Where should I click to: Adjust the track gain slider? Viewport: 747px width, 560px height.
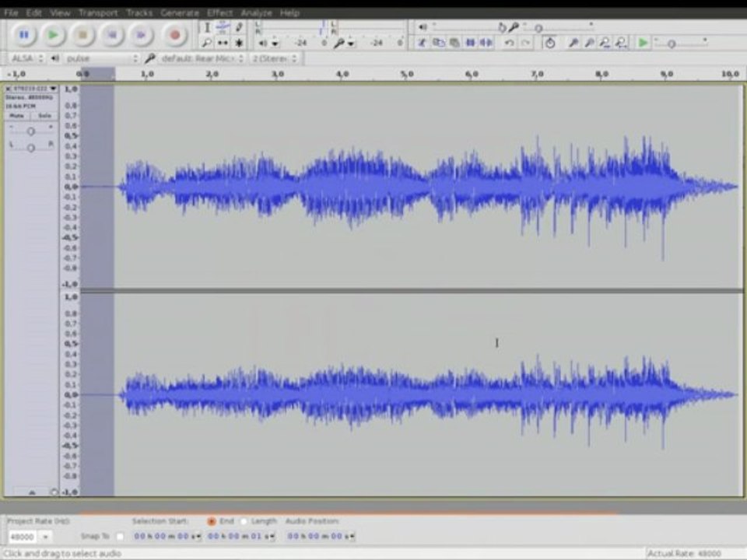point(30,131)
